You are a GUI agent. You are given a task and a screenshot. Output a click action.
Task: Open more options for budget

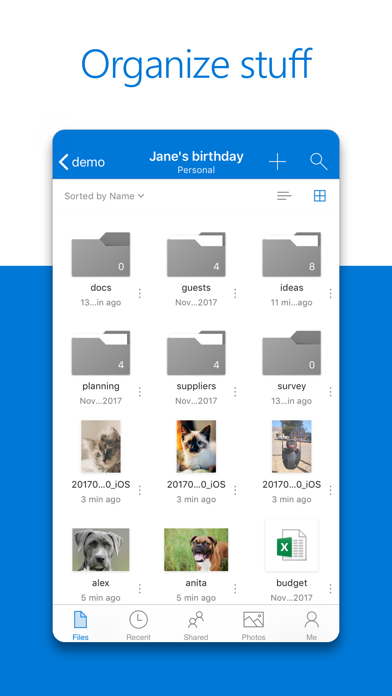point(330,589)
